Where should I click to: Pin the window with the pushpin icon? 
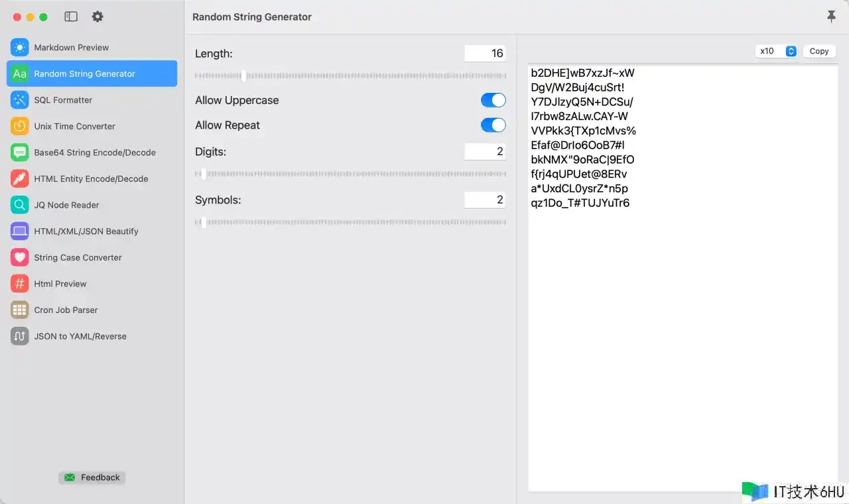click(x=831, y=17)
